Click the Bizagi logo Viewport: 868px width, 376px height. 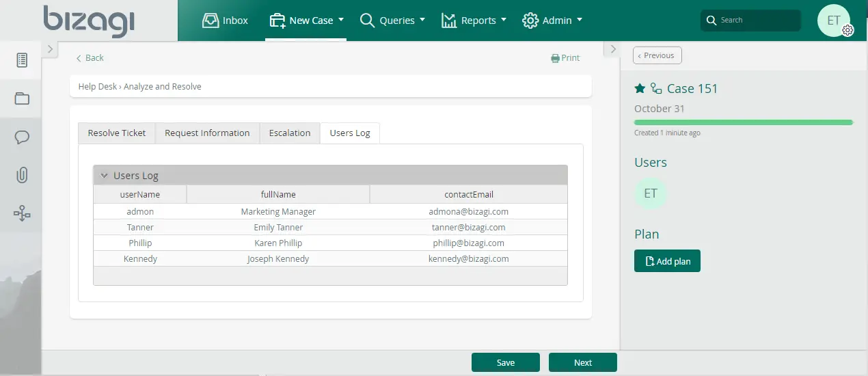coord(89,21)
